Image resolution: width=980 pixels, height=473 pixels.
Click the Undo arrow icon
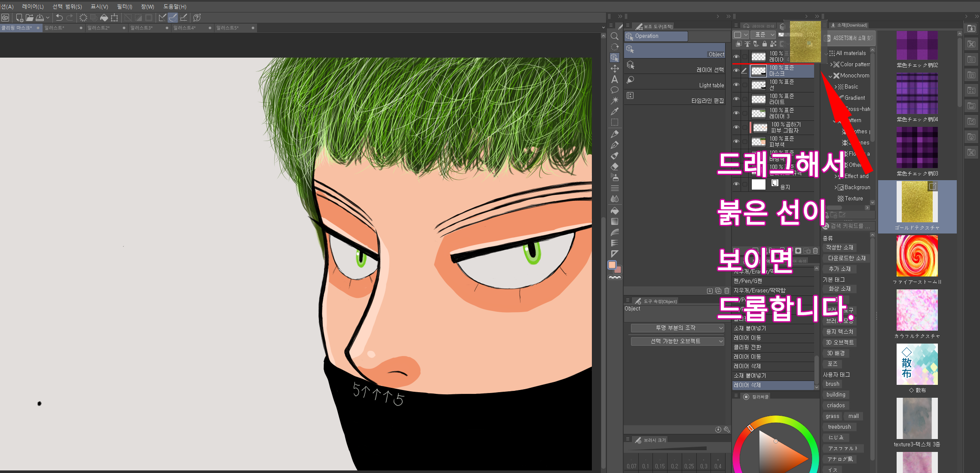(59, 18)
